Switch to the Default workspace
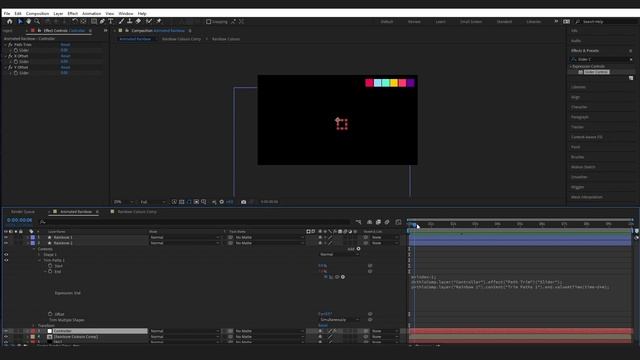Viewport: 640px width, 360px height. [387, 22]
